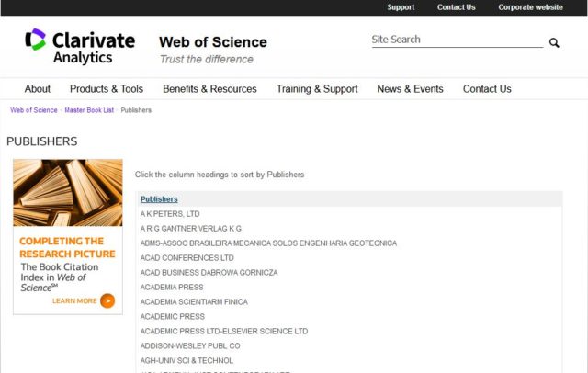Viewport: 588px width, 373px height.
Task: Open the About menu
Action: pyautogui.click(x=38, y=89)
